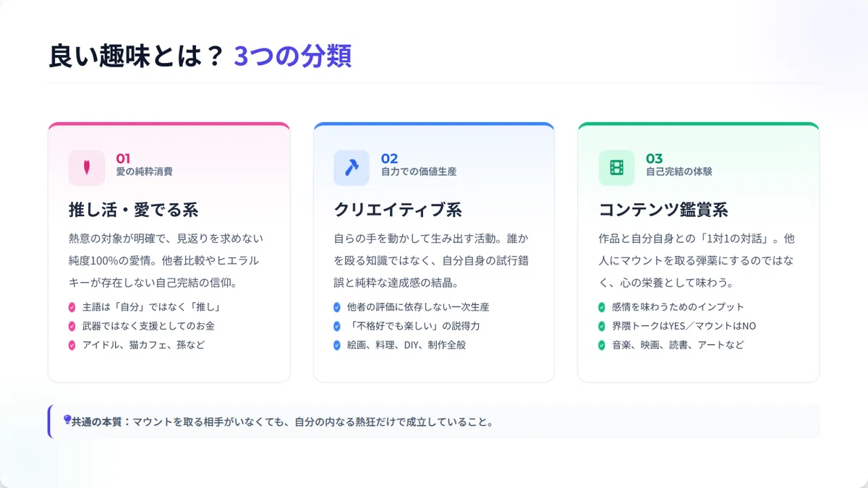Click the 自力での価値生産 subtitle label
Viewport: 868px width, 488px height.
tap(419, 172)
